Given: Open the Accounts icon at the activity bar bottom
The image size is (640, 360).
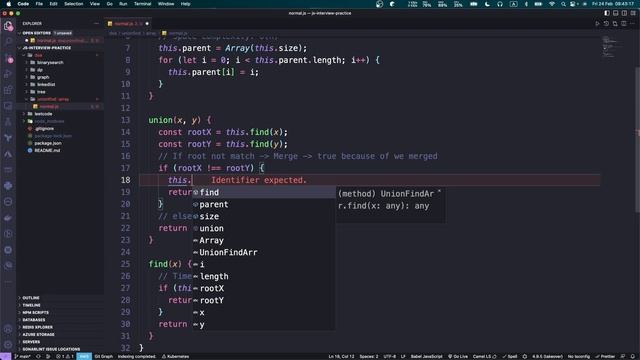Looking at the screenshot, I should tap(8, 329).
